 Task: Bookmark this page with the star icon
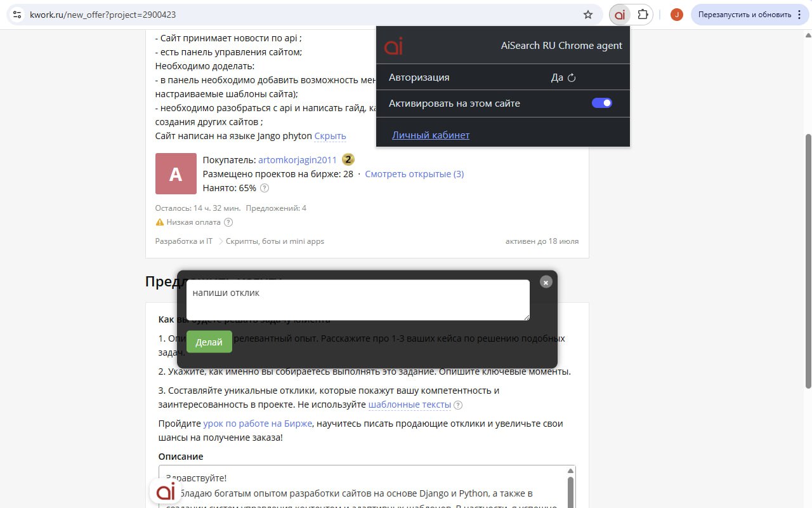pyautogui.click(x=588, y=15)
